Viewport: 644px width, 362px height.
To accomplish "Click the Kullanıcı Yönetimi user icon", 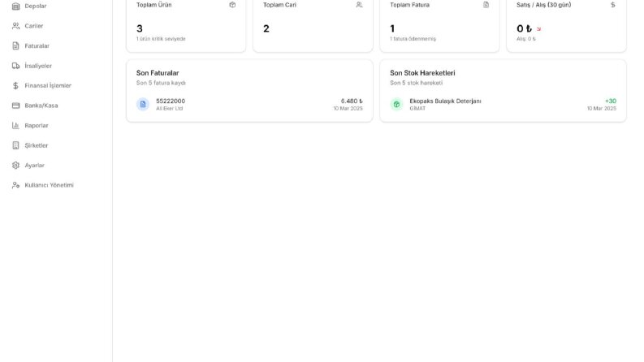I will tap(15, 185).
